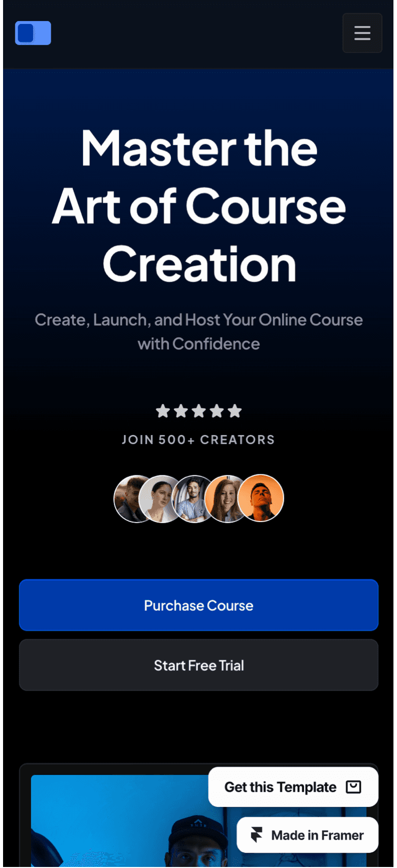
Task: Click the course preview video thumbnail
Action: 198,821
